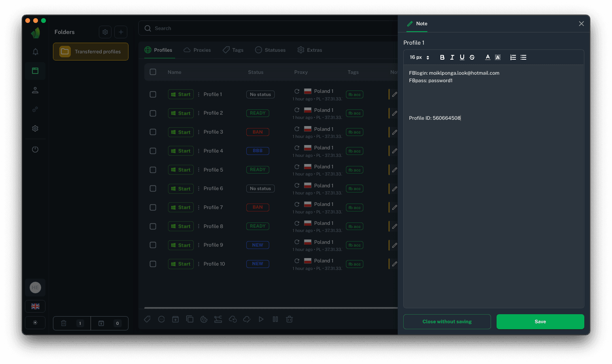Save the note
The image size is (612, 364).
click(540, 322)
